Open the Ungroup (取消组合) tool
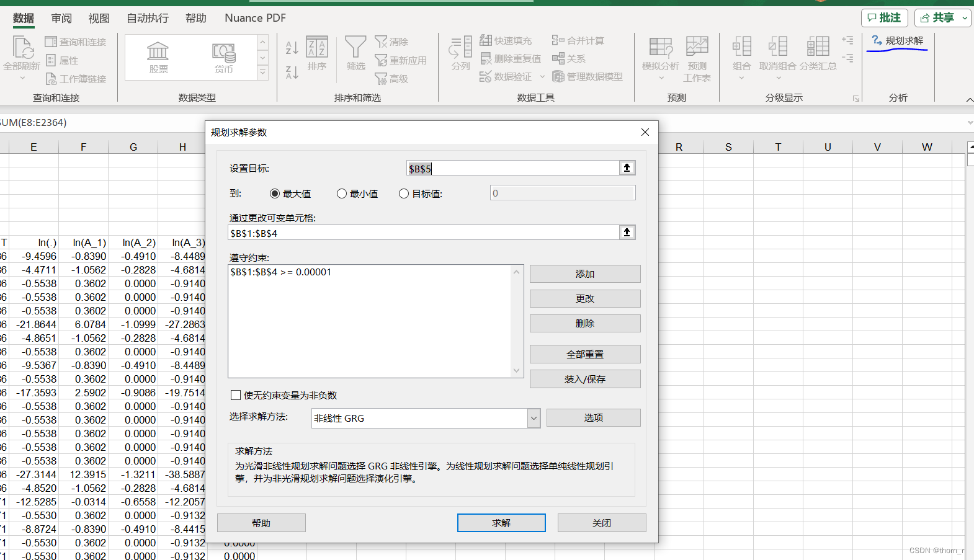Image resolution: width=974 pixels, height=560 pixels. pos(778,54)
